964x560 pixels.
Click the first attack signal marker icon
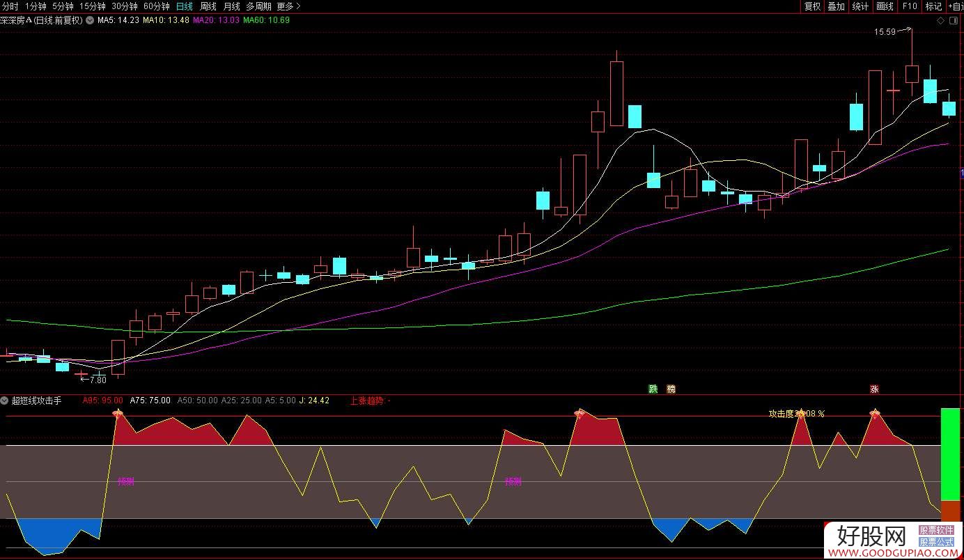[x=118, y=414]
